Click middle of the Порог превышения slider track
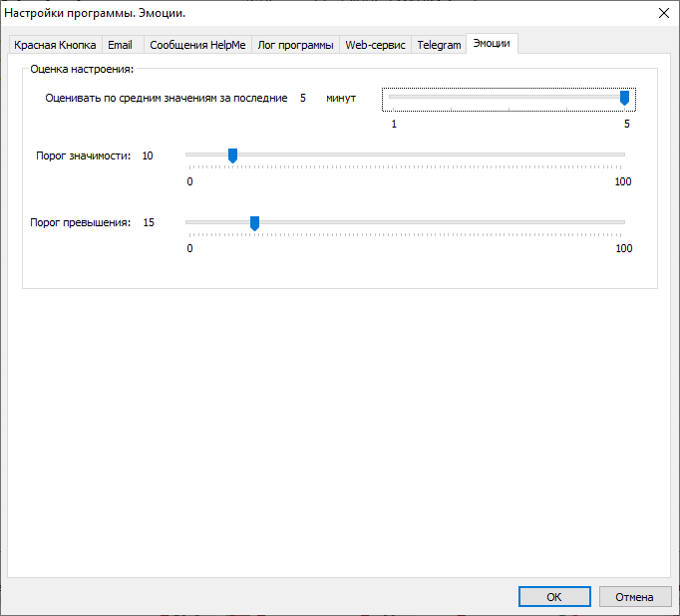Screen dimensions: 680x616 click(x=406, y=222)
